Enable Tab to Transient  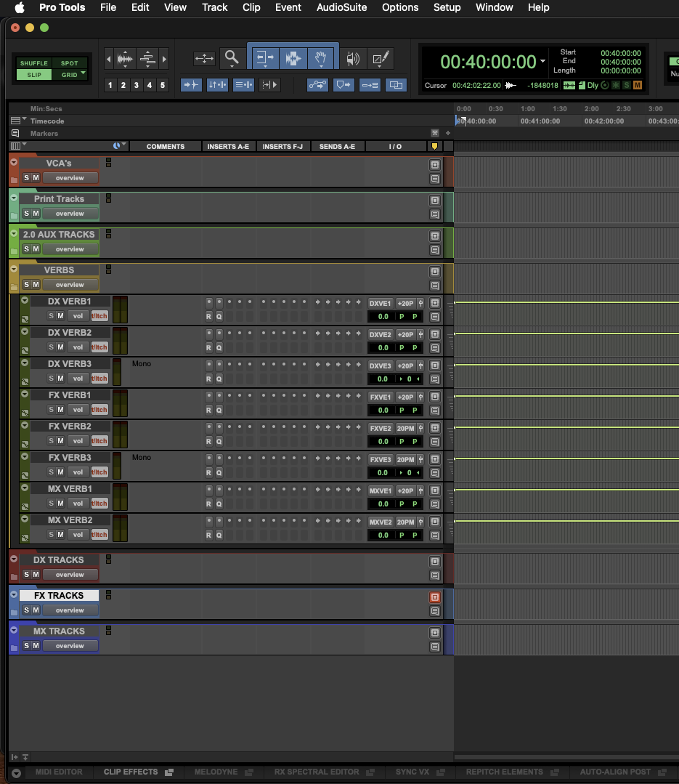tap(191, 85)
